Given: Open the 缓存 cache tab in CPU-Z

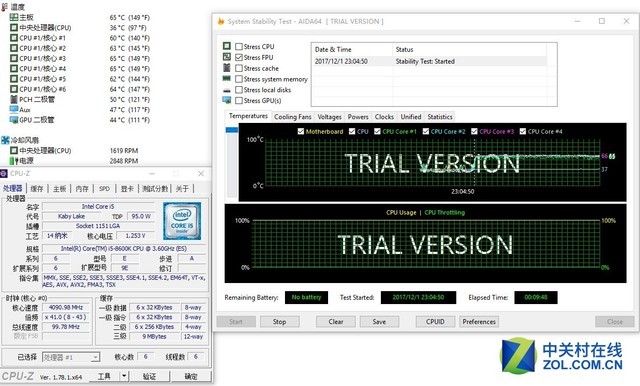Looking at the screenshot, I should point(37,189).
